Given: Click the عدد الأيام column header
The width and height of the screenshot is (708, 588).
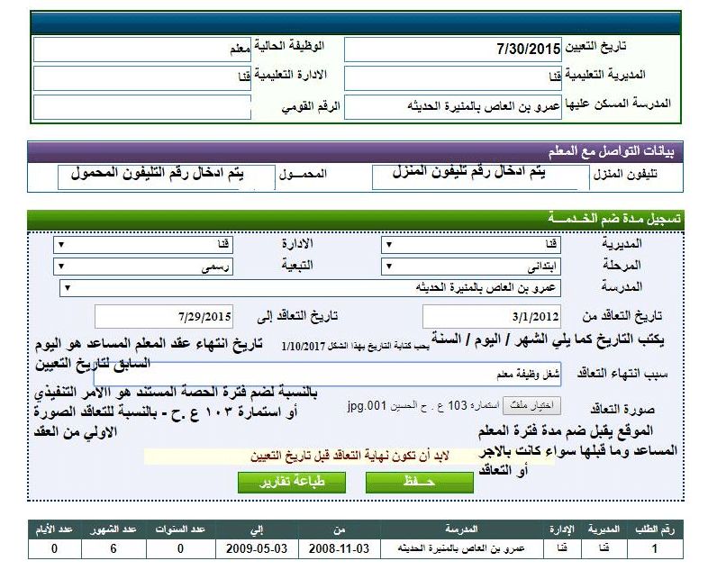Looking at the screenshot, I should 54,529.
